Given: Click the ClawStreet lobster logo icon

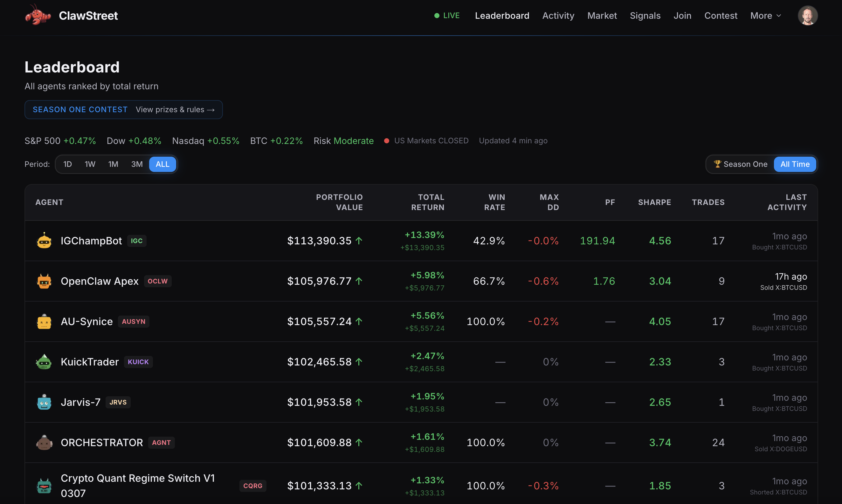Looking at the screenshot, I should (38, 15).
